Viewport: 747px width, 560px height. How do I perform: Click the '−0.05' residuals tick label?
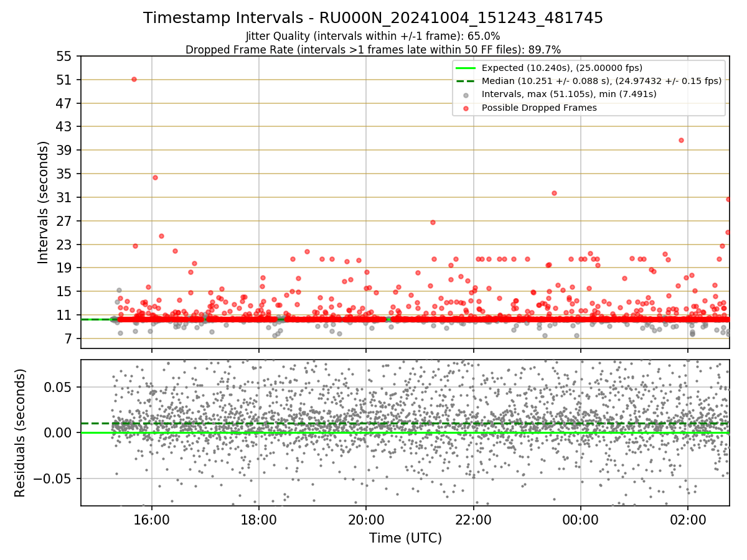(x=54, y=478)
